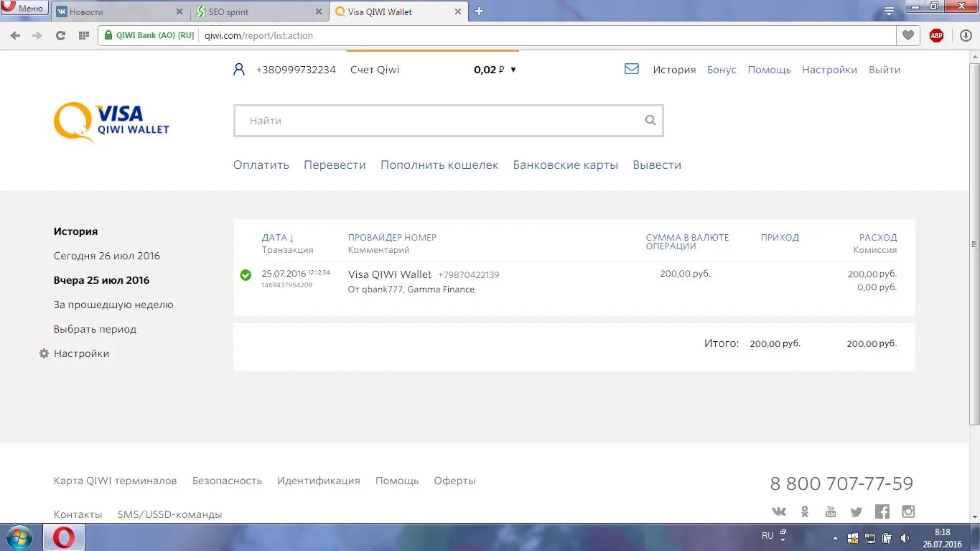Open Odnoklassniki social icon in footer
980x551 pixels.
pyautogui.click(x=805, y=511)
